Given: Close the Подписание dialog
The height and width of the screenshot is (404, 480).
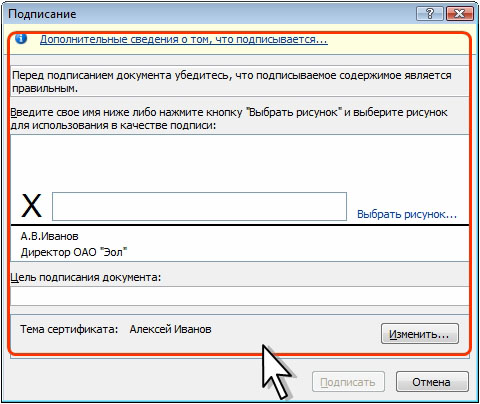Looking at the screenshot, I should click(x=459, y=14).
